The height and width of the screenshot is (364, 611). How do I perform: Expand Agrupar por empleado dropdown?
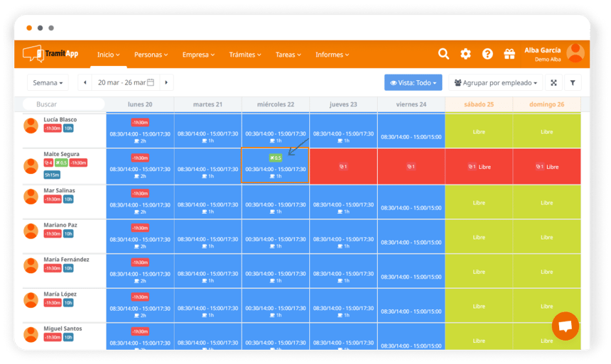click(x=496, y=83)
